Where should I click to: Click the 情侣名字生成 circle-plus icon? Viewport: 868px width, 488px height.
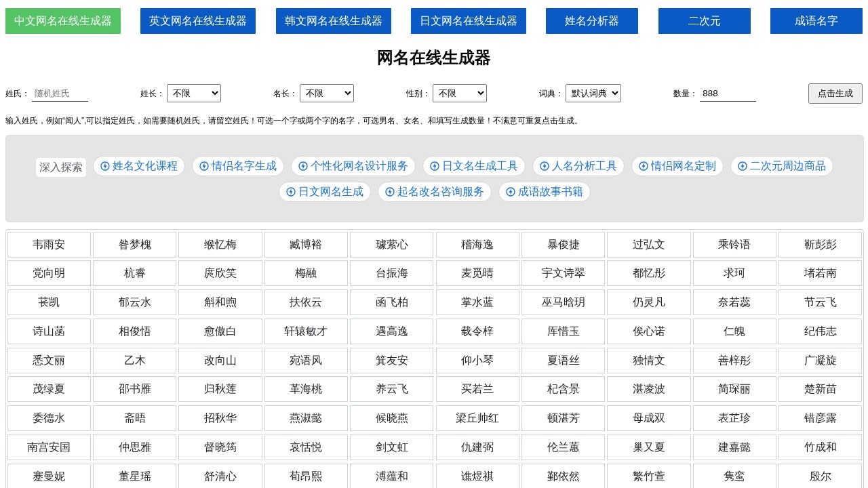204,166
